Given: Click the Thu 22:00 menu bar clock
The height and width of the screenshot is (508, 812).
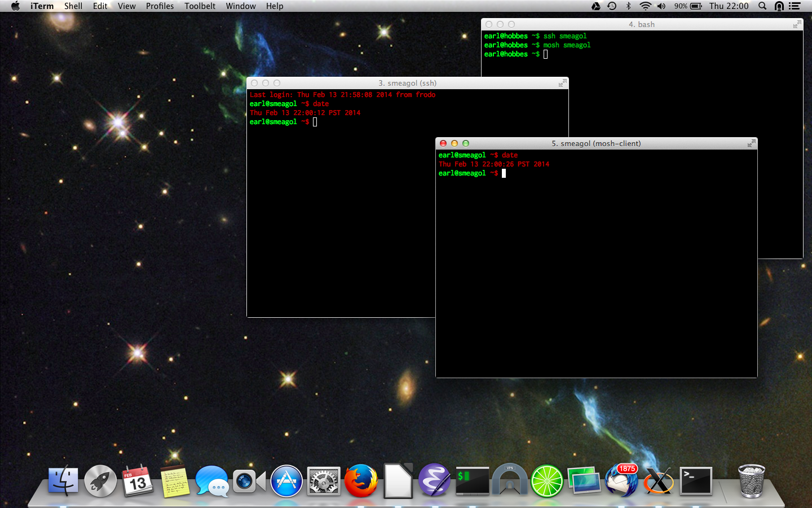Looking at the screenshot, I should (729, 6).
